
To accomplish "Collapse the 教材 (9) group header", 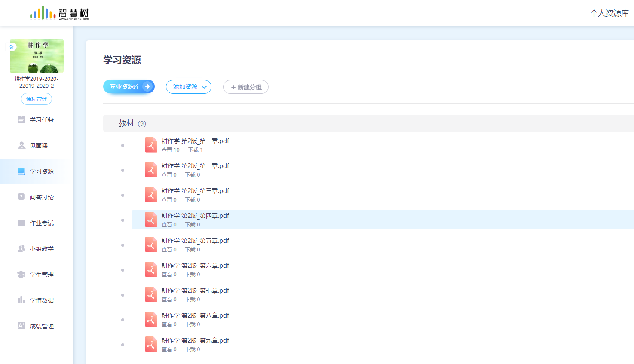I will (x=132, y=123).
